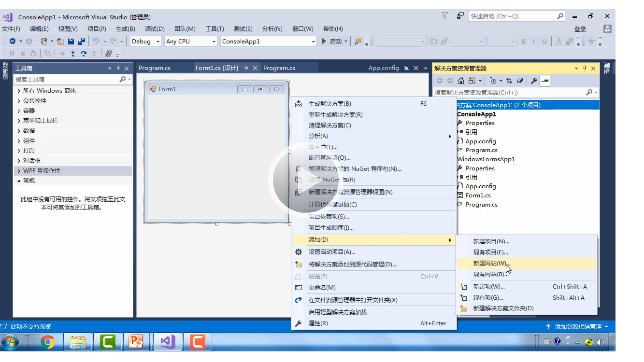Open the ConsoleApp1 startup project dropdown
This screenshot has width=644, height=362.
point(313,42)
